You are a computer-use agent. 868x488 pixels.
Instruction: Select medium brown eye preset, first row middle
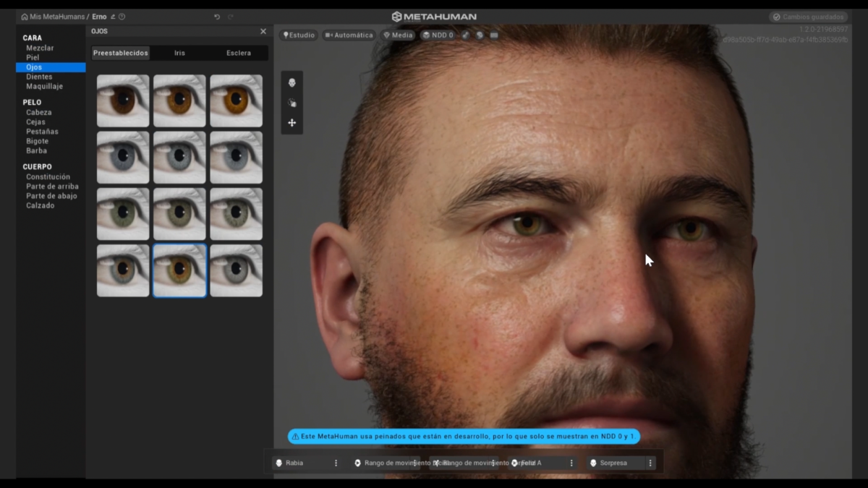(179, 100)
